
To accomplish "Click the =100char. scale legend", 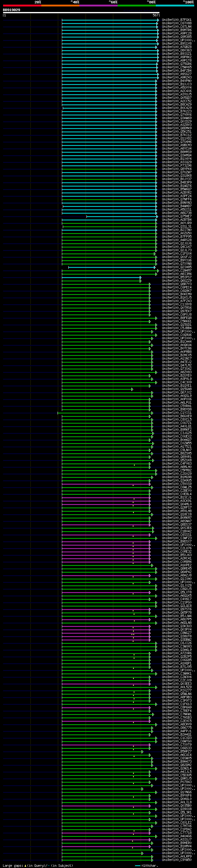I will [147, 865].
